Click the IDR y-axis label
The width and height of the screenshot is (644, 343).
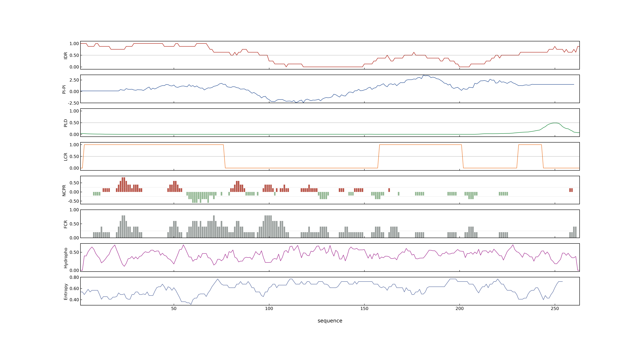pyautogui.click(x=66, y=55)
